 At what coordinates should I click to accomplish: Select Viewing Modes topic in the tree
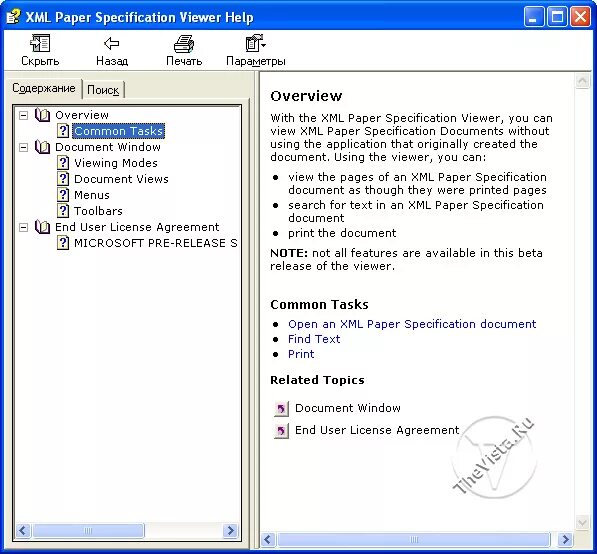point(116,163)
